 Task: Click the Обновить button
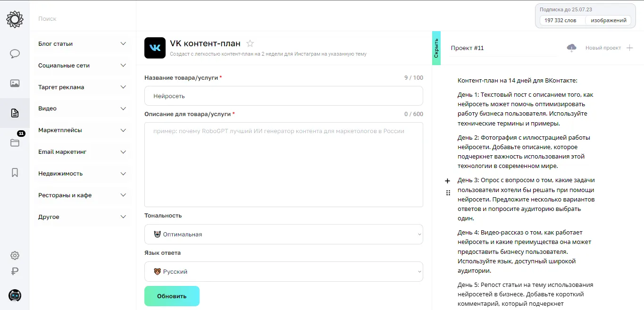click(172, 296)
